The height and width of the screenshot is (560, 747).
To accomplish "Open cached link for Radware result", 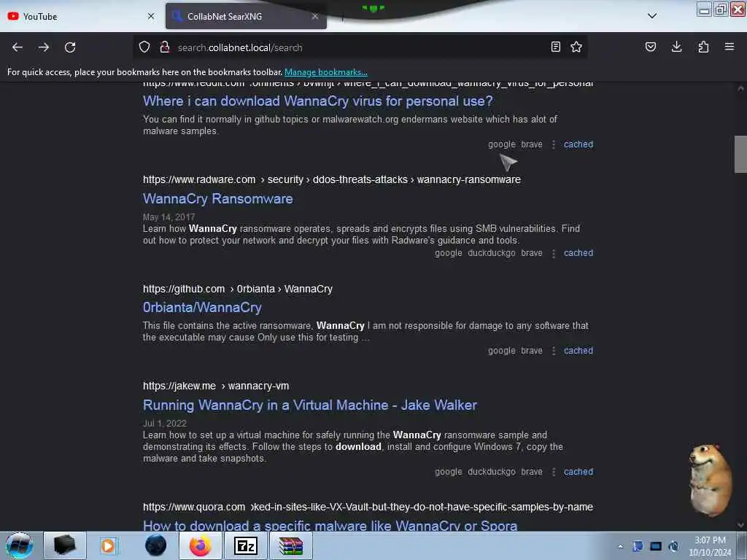I will (x=578, y=253).
